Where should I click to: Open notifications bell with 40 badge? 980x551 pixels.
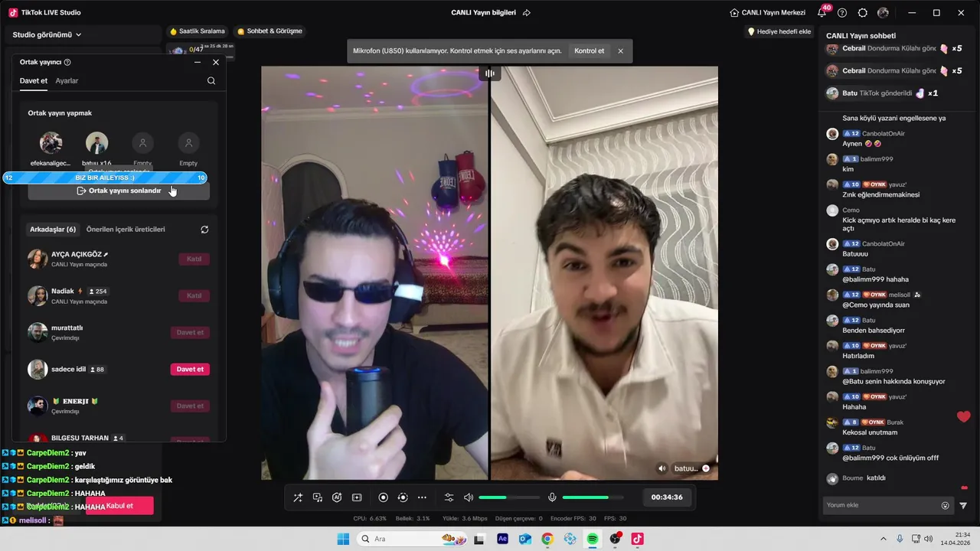click(x=822, y=12)
